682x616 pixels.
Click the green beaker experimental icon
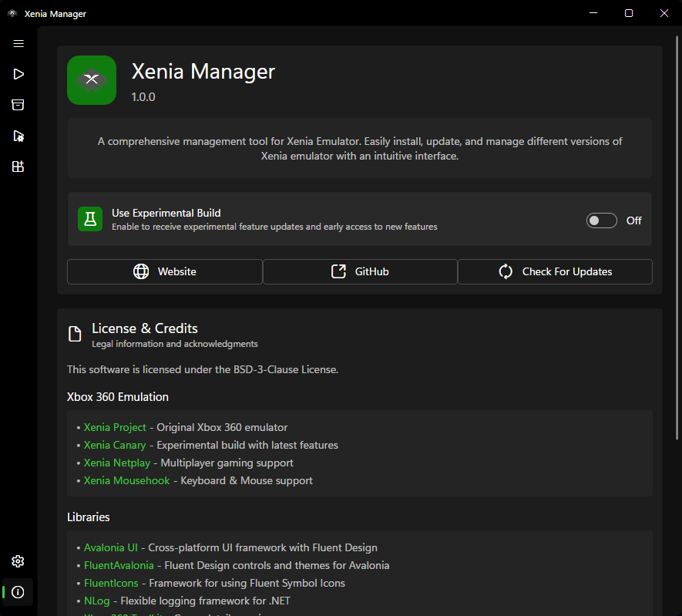(x=90, y=219)
